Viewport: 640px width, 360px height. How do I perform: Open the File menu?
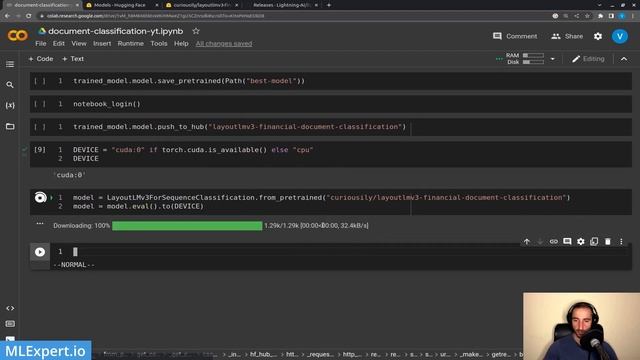(41, 43)
